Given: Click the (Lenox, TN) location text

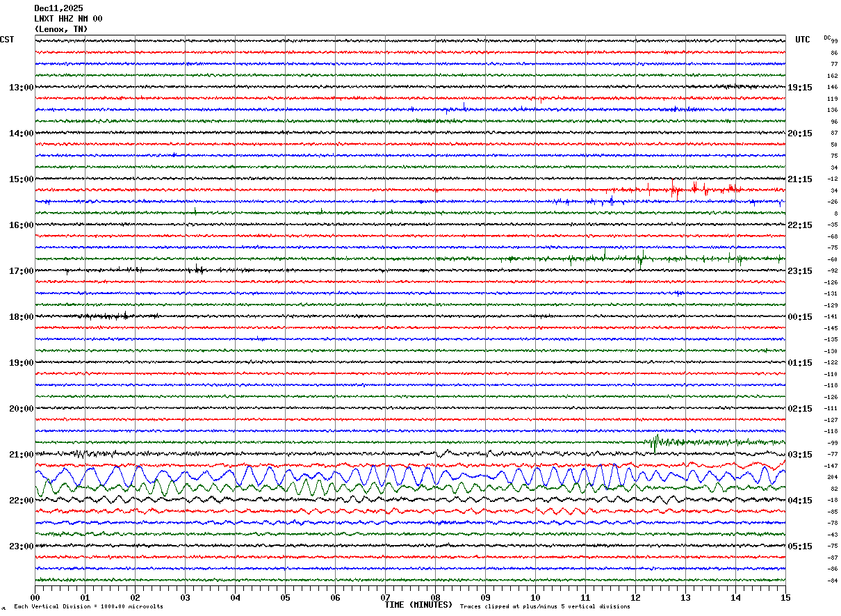Looking at the screenshot, I should (61, 29).
